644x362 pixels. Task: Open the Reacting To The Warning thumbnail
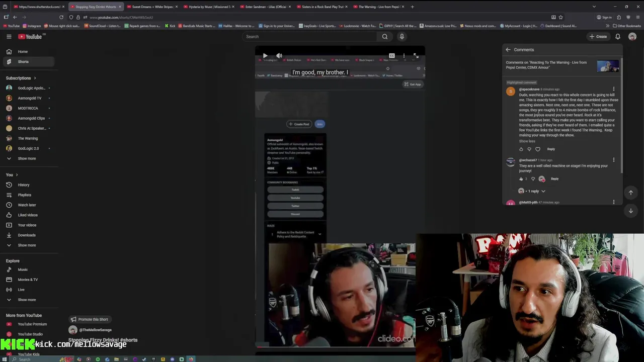pos(608,66)
